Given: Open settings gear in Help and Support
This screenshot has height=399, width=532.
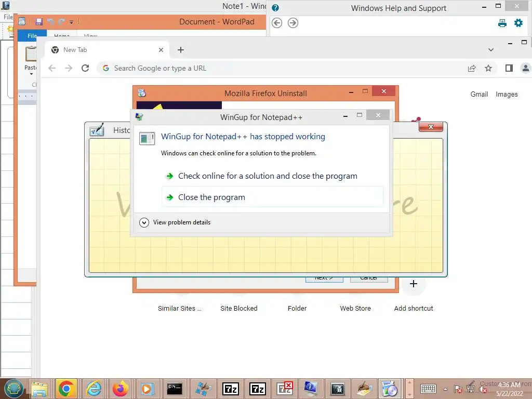Looking at the screenshot, I should click(x=518, y=23).
